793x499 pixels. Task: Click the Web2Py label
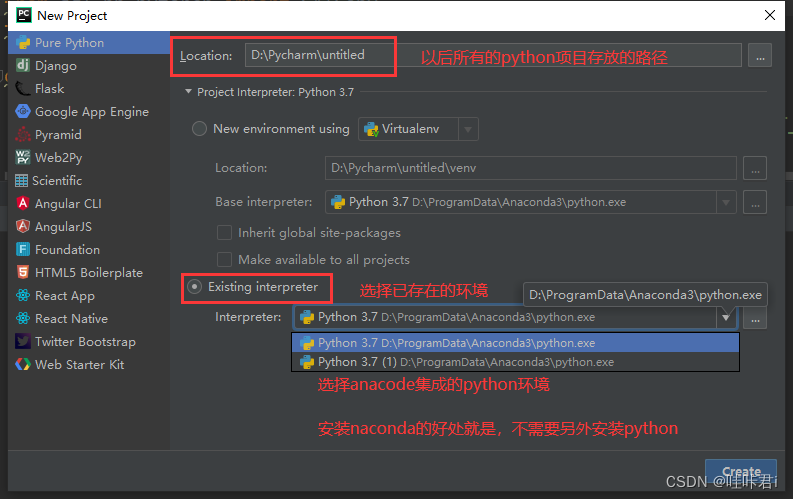(59, 158)
